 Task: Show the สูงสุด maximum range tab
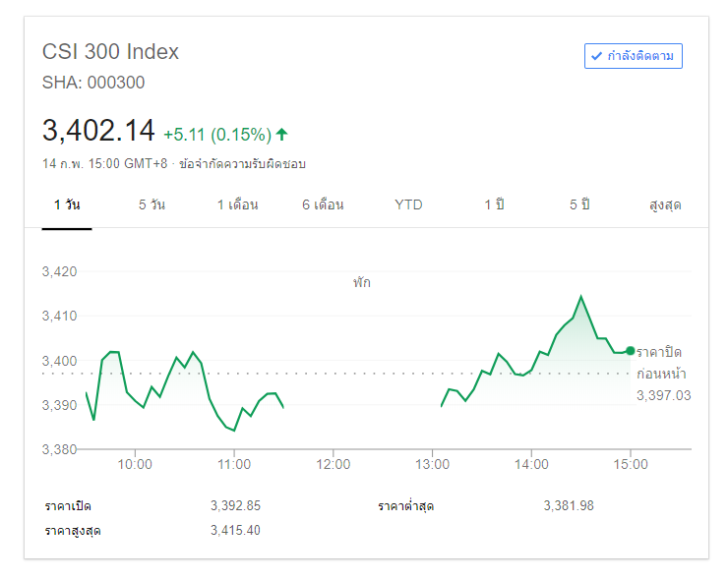click(x=665, y=204)
